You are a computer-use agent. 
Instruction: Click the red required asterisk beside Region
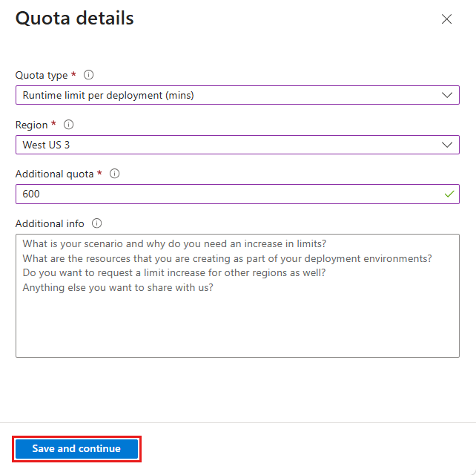pyautogui.click(x=53, y=123)
